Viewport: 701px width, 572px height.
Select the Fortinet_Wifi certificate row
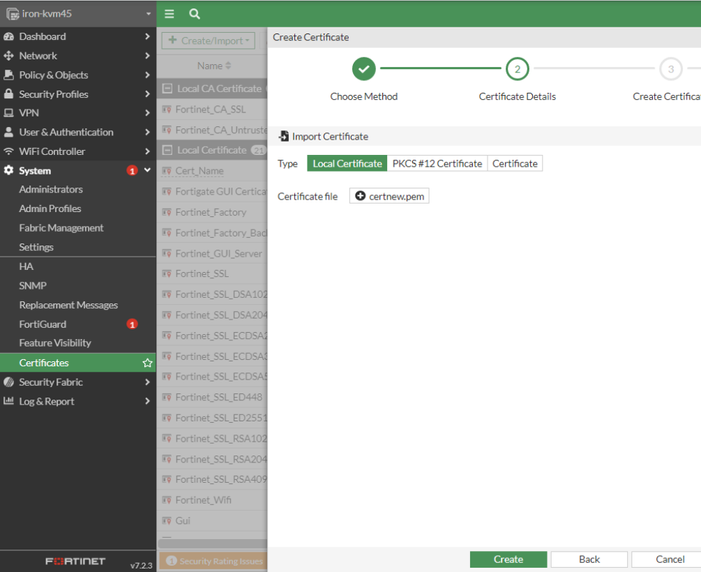tap(212, 500)
